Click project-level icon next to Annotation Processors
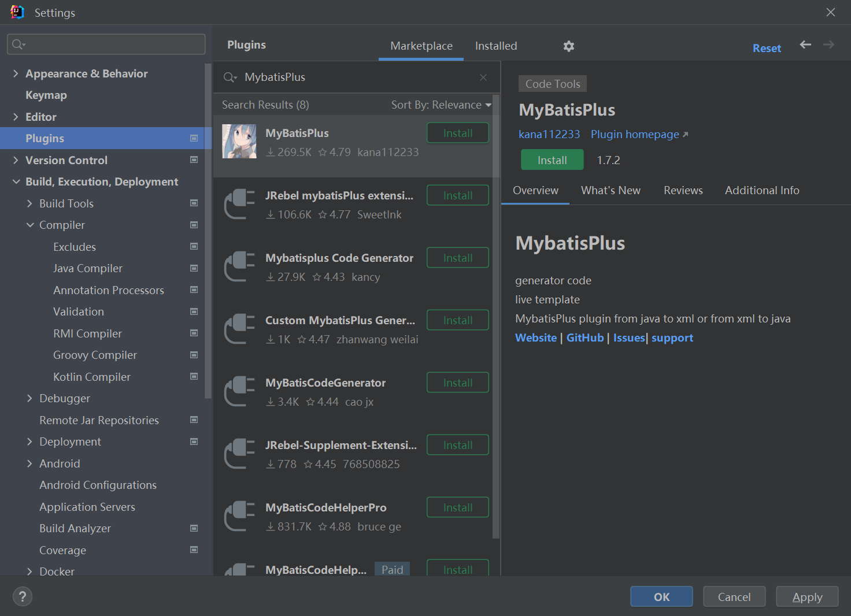Image resolution: width=851 pixels, height=616 pixels. click(194, 290)
